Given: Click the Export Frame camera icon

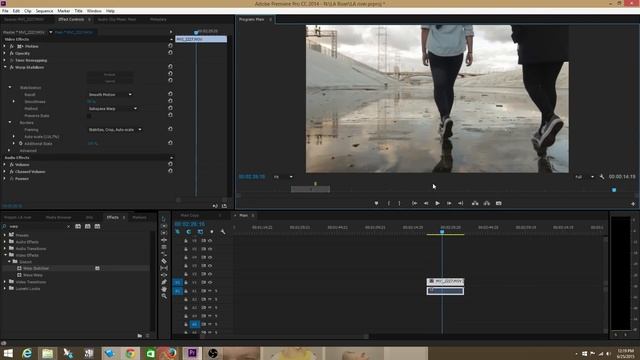Looking at the screenshot, I should pos(498,203).
